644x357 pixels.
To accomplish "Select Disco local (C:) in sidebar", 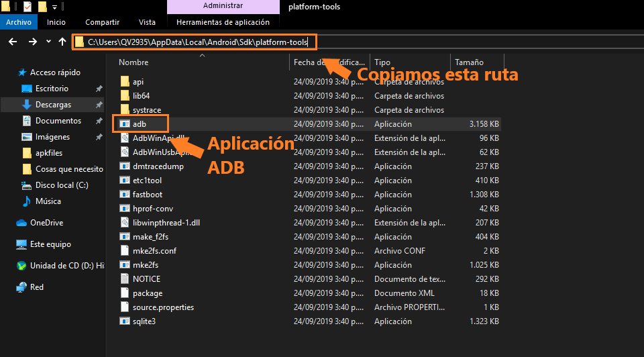I will (x=61, y=185).
